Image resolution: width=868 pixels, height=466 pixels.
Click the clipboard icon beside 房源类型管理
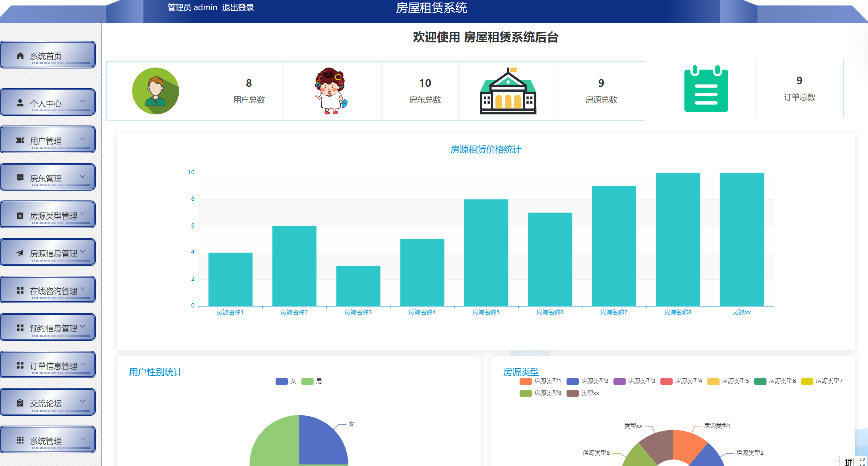pos(20,216)
